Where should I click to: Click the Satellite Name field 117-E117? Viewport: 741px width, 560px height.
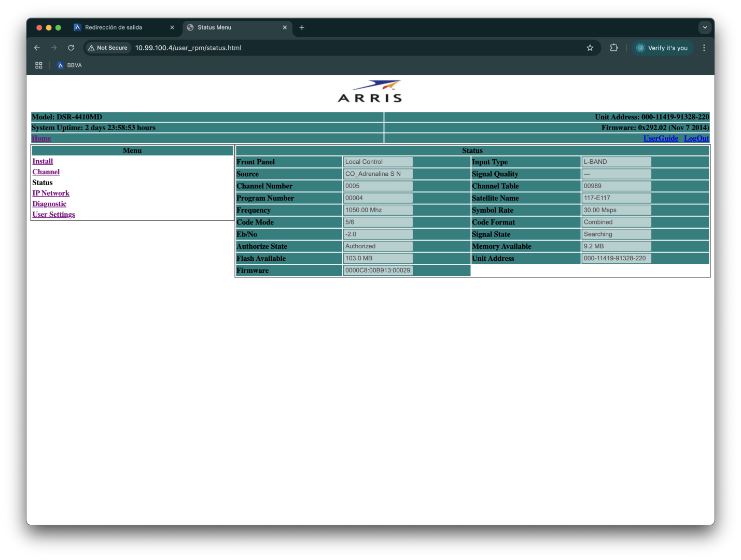click(x=617, y=198)
